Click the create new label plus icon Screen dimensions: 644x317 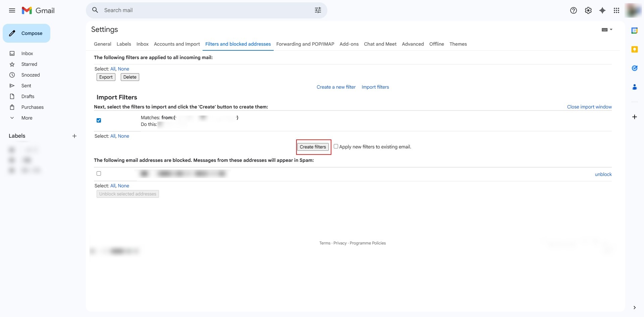point(74,136)
